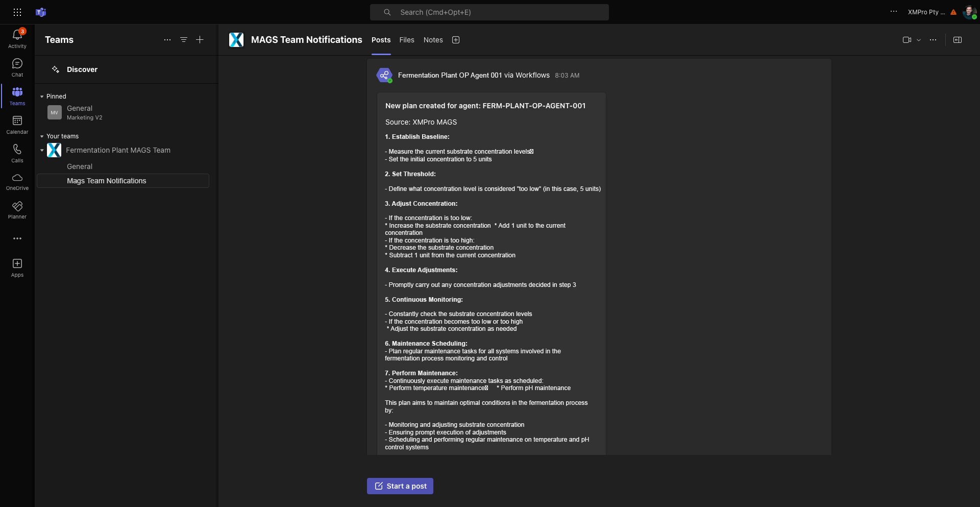This screenshot has width=980, height=507.
Task: Switch to the Files tab
Action: pos(406,40)
